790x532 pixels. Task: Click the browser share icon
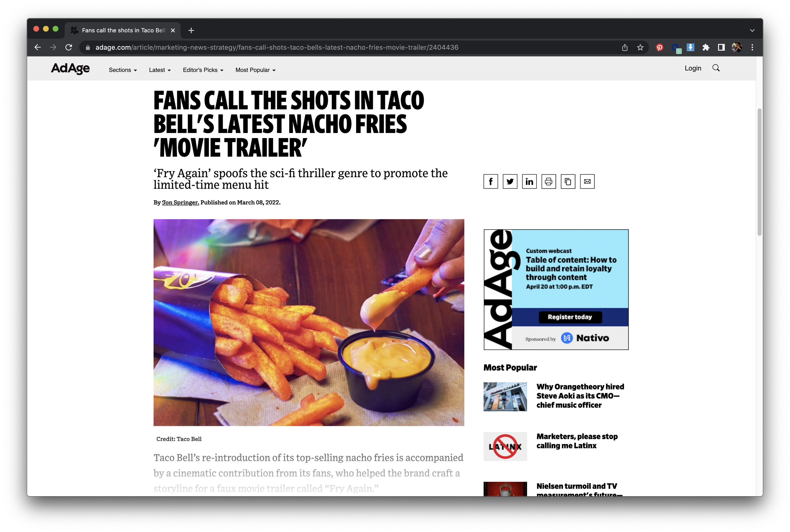(624, 47)
